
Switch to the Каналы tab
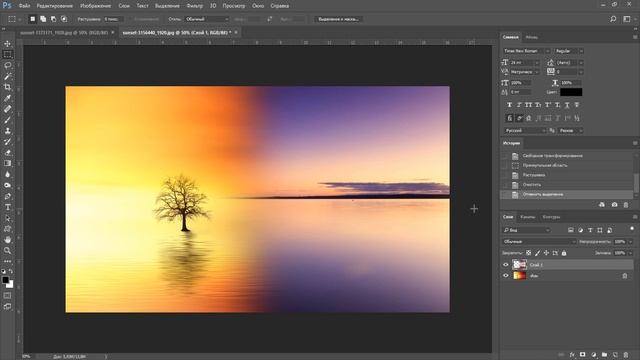527,217
